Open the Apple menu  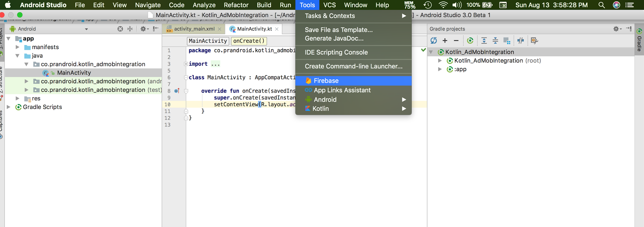tap(8, 5)
